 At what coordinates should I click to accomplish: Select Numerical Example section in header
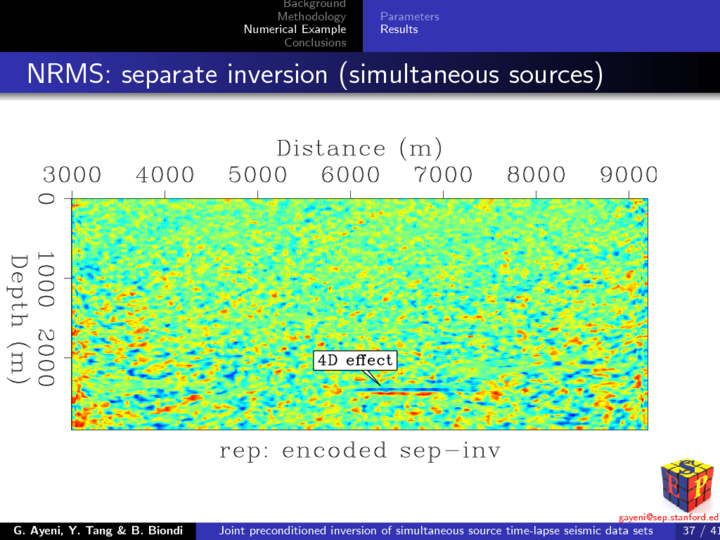[295, 30]
